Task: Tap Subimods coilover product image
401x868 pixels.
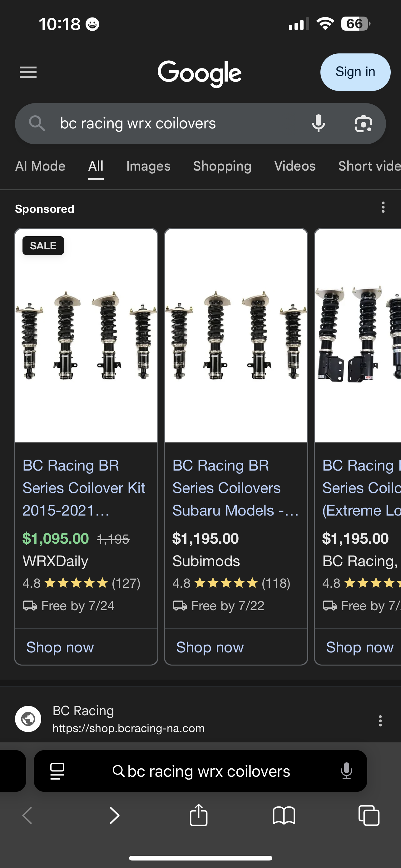Action: point(236,335)
